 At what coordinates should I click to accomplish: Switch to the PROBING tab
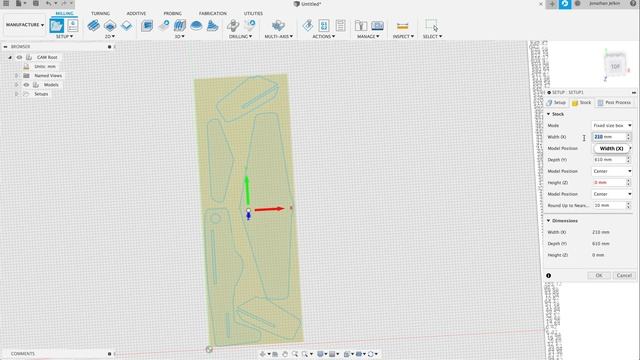pos(173,13)
